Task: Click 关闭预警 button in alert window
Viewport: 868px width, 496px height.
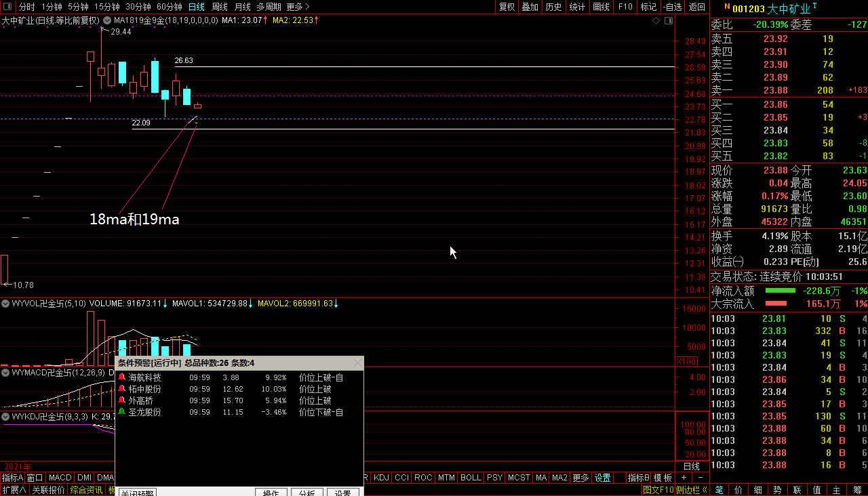Action: click(x=137, y=492)
